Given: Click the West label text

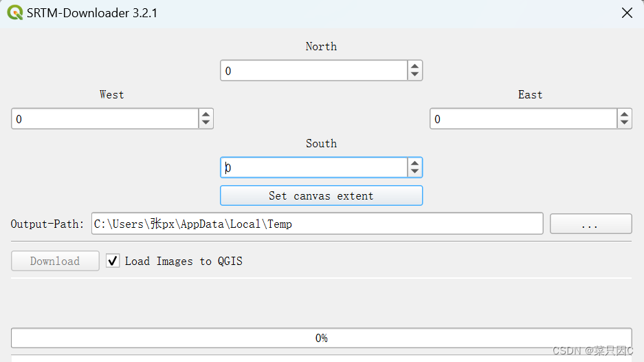Looking at the screenshot, I should 112,94.
